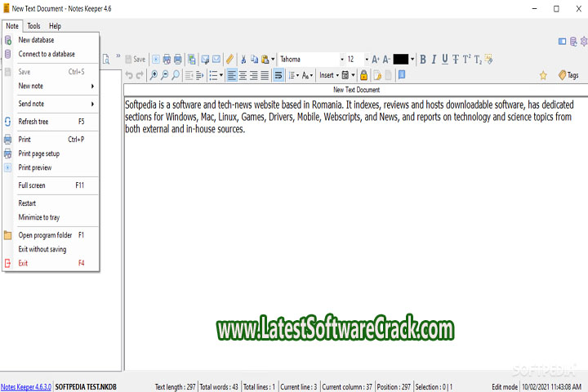Toggle center text alignment
The width and height of the screenshot is (588, 392).
click(x=243, y=75)
